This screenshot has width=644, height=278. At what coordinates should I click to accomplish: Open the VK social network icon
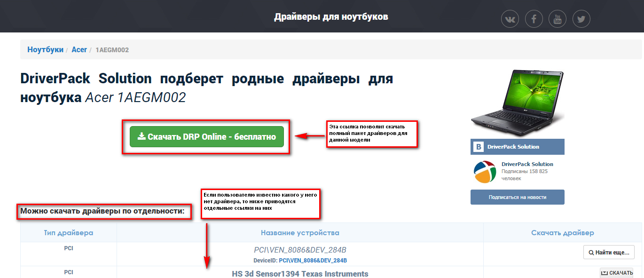coord(510,19)
